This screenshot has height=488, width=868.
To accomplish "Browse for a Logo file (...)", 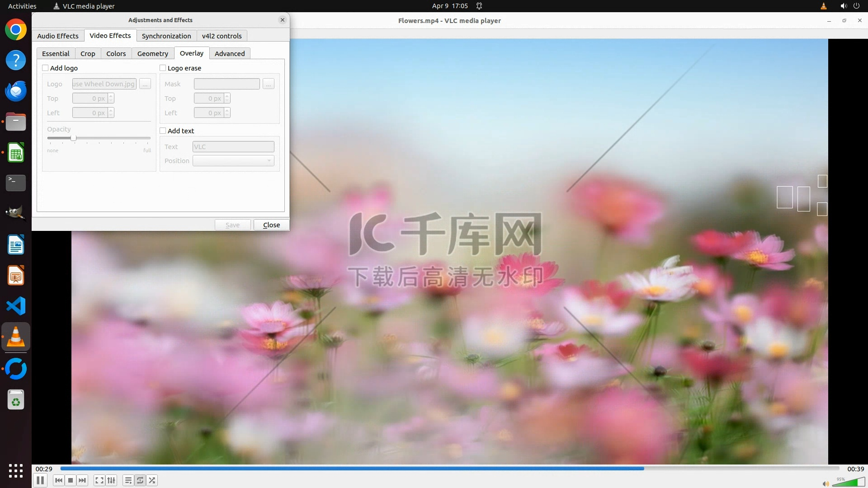I will [x=145, y=84].
